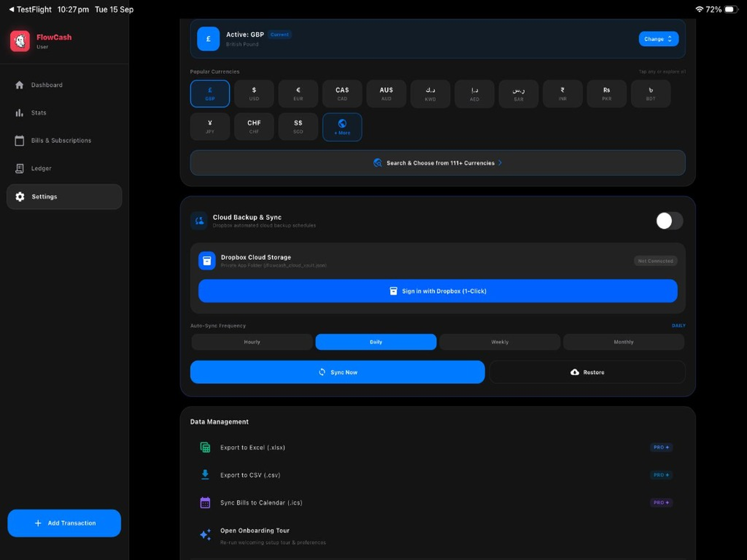
Task: Click the Bills & Subscriptions calendar icon
Action: [19, 141]
